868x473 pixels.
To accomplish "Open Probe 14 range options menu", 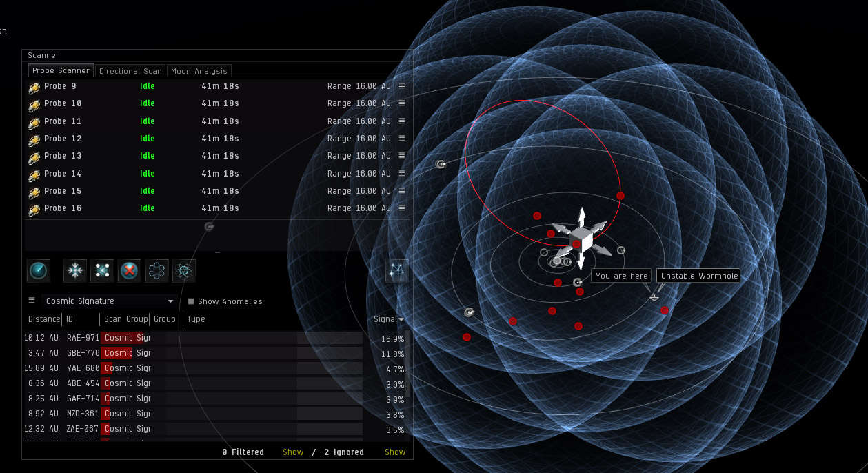I will 402,174.
